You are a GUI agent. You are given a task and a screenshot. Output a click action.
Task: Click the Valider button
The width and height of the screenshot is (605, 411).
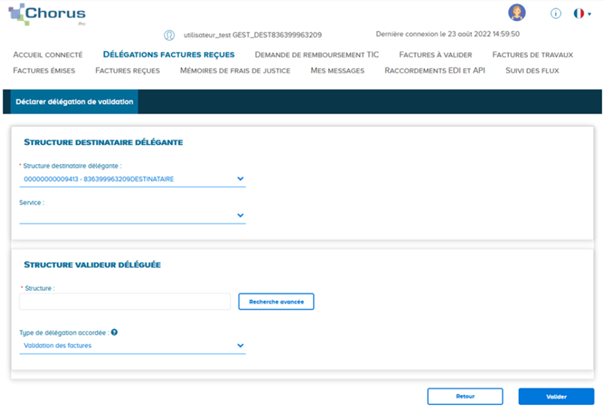[x=556, y=396]
